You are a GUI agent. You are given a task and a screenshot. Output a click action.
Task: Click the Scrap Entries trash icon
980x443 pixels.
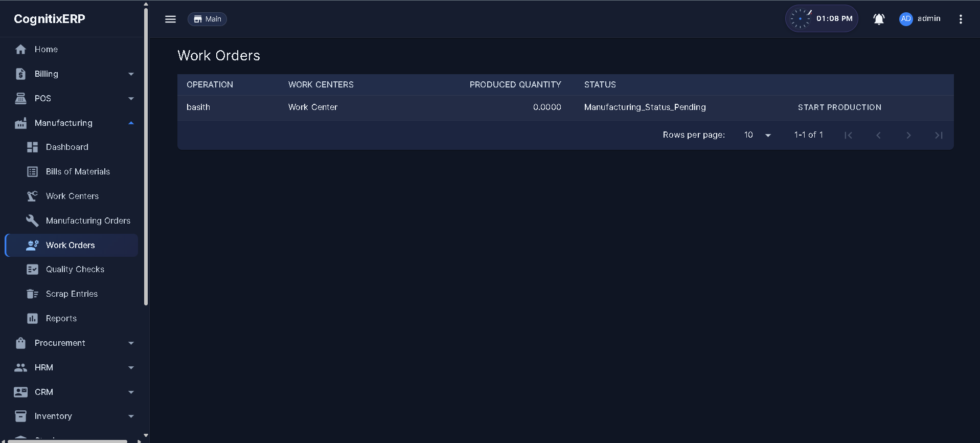32,294
